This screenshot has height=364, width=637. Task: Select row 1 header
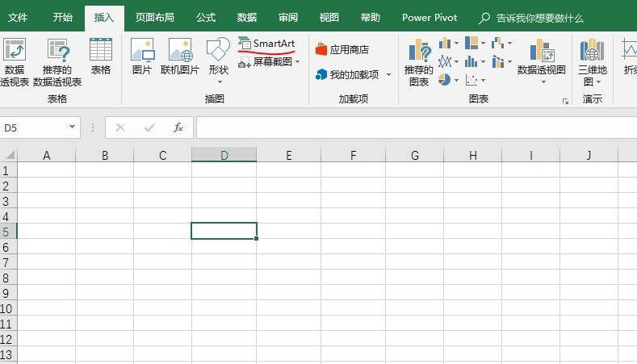(8, 170)
